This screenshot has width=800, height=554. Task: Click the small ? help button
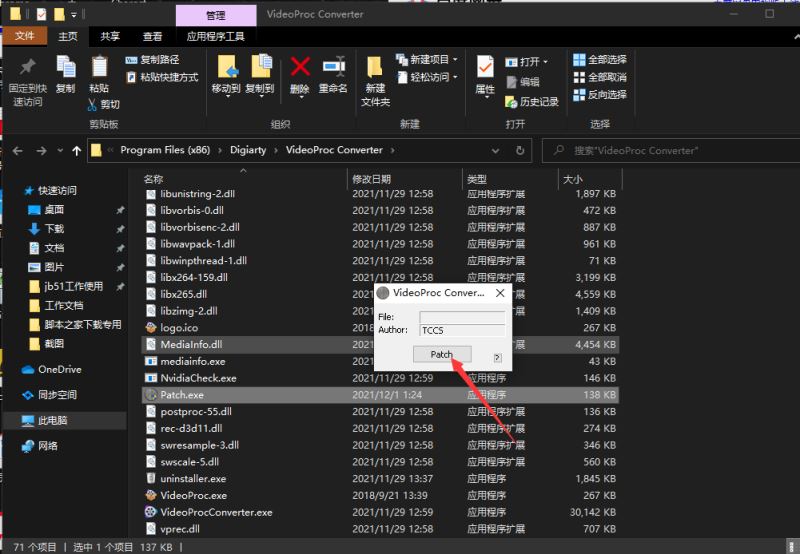click(x=498, y=358)
